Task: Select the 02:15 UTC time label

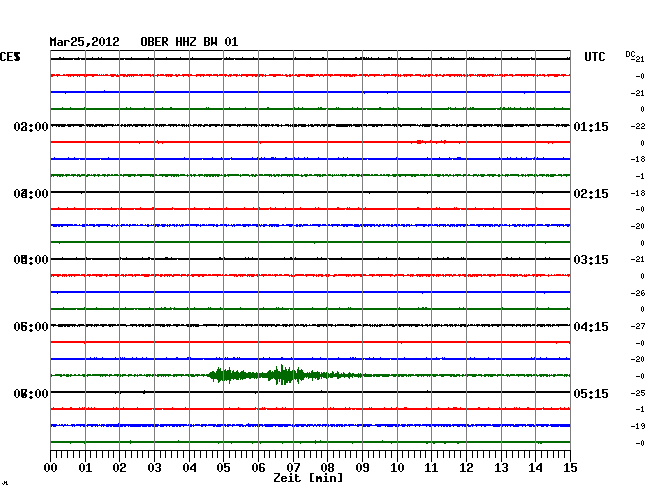Action: click(x=591, y=194)
